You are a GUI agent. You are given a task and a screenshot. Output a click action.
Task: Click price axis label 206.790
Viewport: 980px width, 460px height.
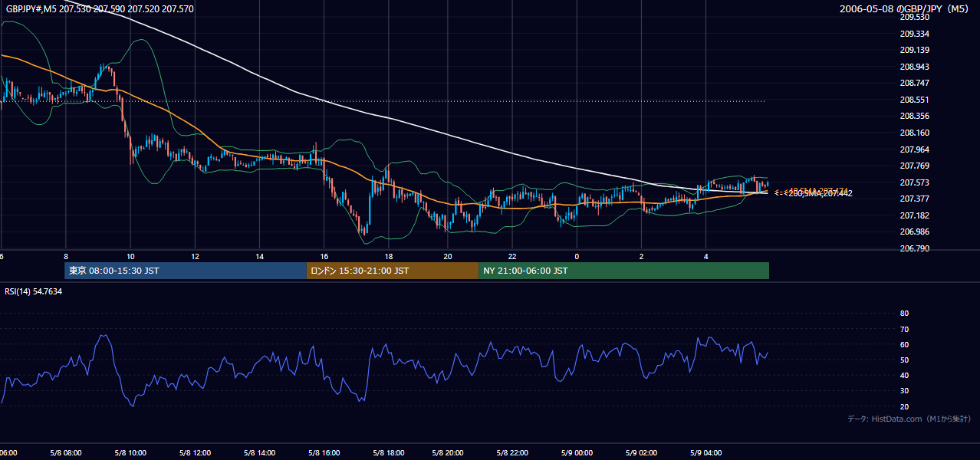pyautogui.click(x=914, y=248)
